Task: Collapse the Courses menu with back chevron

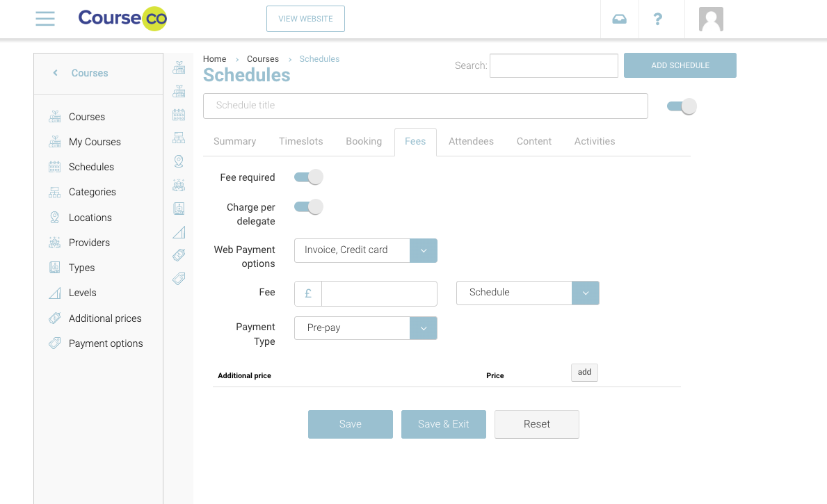Action: tap(56, 73)
